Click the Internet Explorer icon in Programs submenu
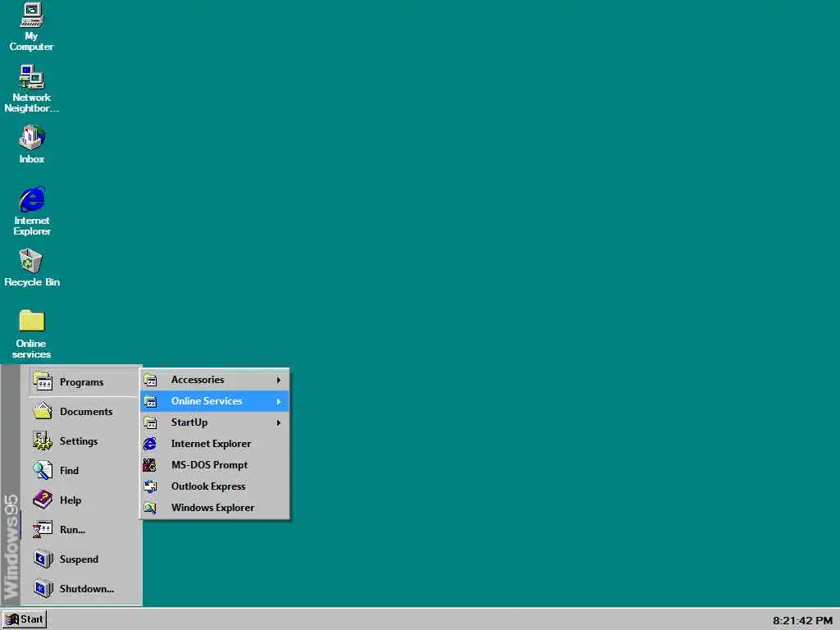This screenshot has height=630, width=840. pyautogui.click(x=150, y=444)
